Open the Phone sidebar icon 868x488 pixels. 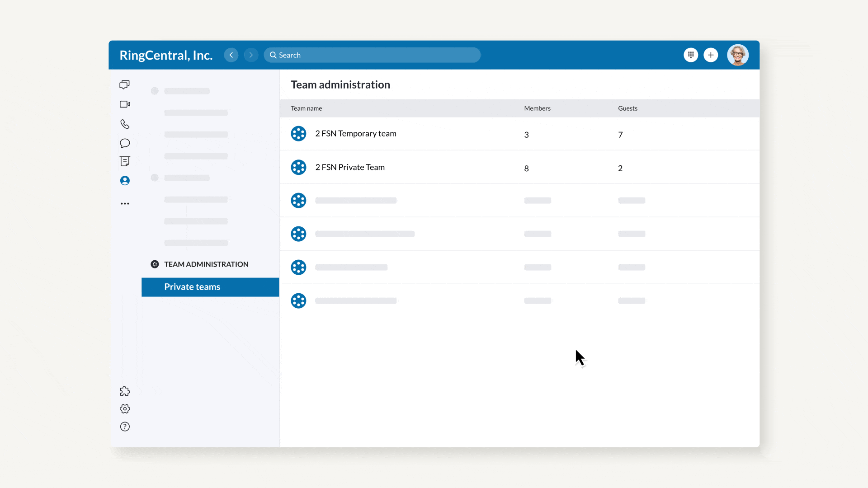125,124
